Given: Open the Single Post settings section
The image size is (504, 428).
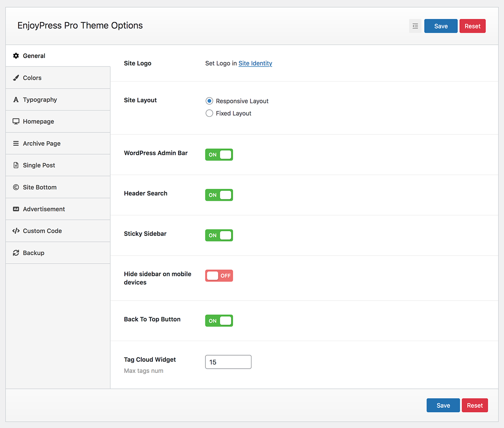Looking at the screenshot, I should [x=40, y=165].
